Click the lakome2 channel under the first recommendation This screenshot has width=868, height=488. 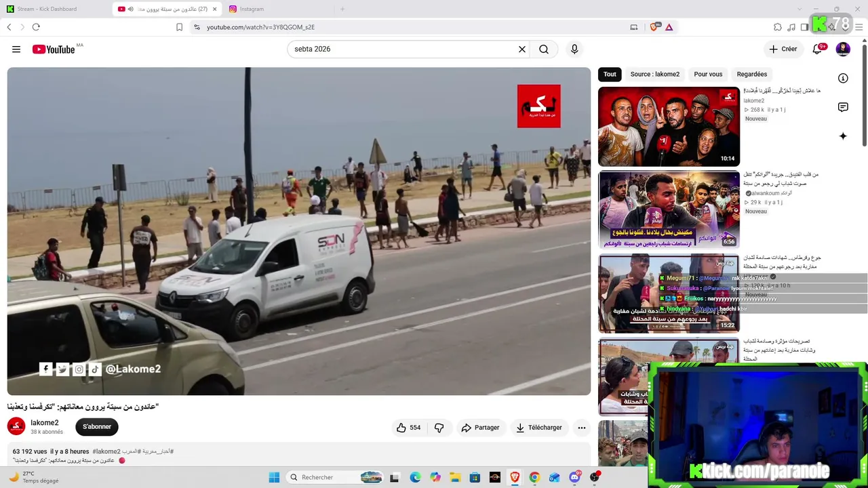point(754,100)
